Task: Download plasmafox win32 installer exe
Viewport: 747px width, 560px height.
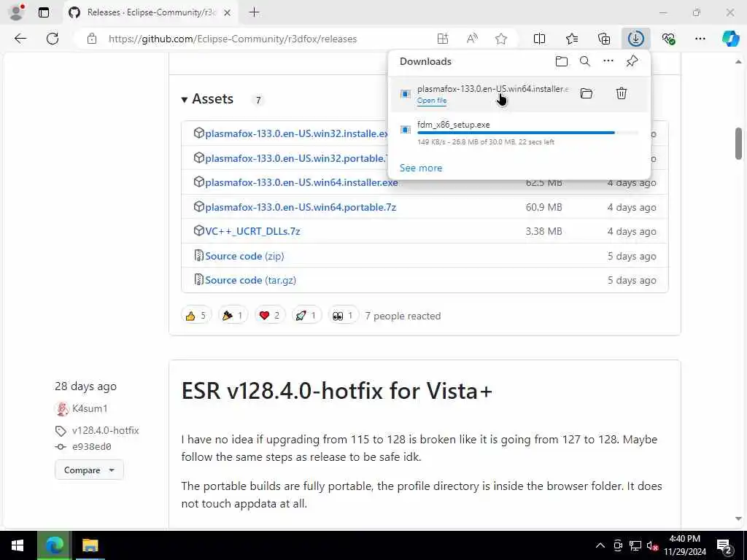Action: click(x=297, y=134)
